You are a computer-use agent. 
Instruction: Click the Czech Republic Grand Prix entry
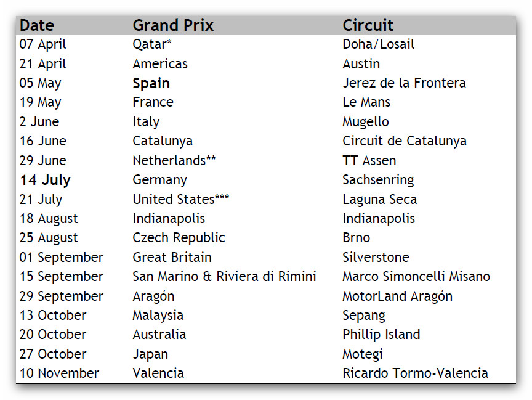pyautogui.click(x=179, y=238)
